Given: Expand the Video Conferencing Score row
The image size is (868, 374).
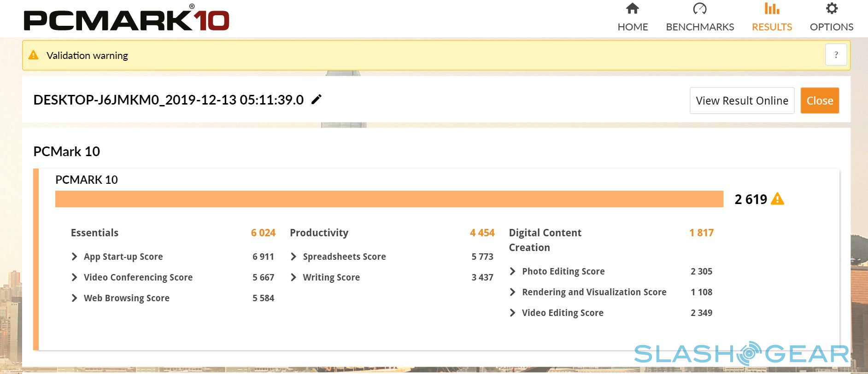Looking at the screenshot, I should click(75, 277).
